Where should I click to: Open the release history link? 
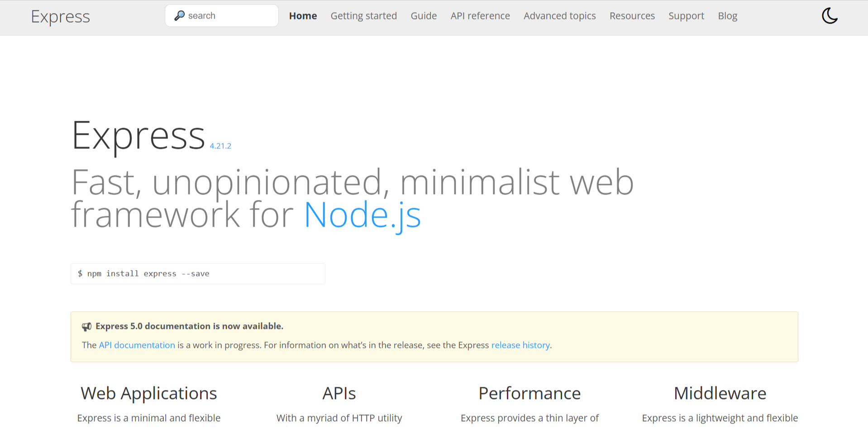coord(520,345)
